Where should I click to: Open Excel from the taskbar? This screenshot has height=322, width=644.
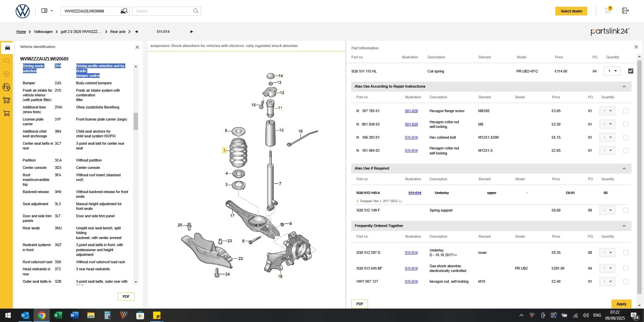[58, 315]
